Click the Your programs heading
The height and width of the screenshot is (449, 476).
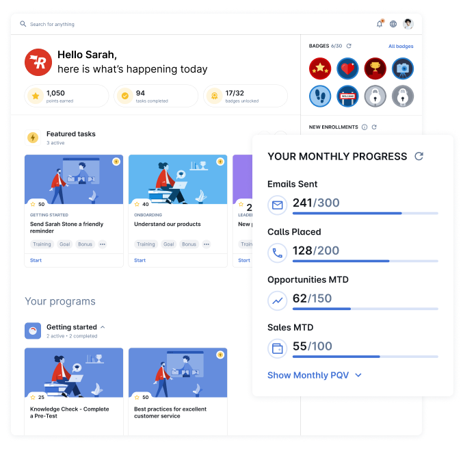tap(60, 301)
